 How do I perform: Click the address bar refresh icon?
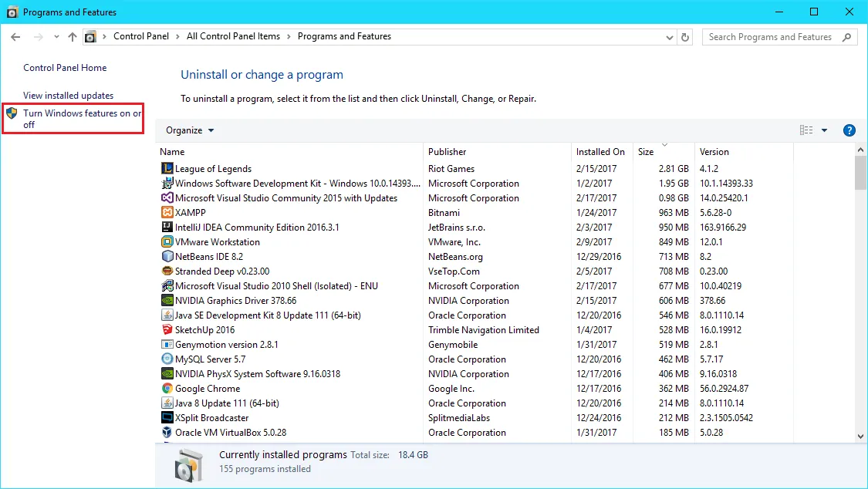pyautogui.click(x=684, y=36)
